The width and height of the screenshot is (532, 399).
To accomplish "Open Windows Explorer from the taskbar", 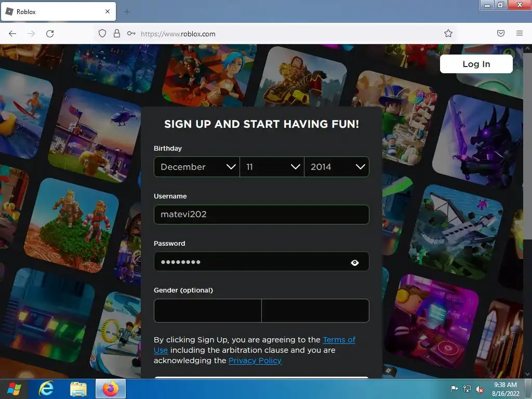I will pos(78,389).
